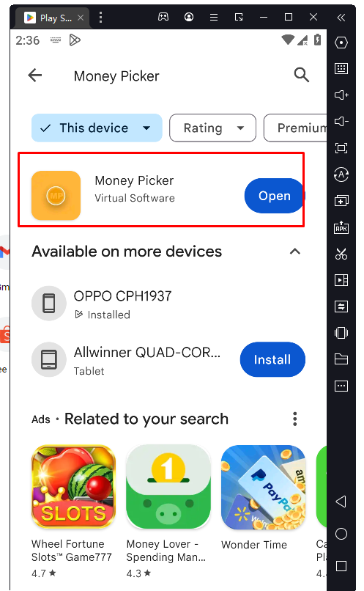Click the volume up icon in sidebar
The height and width of the screenshot is (591, 364).
tap(341, 95)
